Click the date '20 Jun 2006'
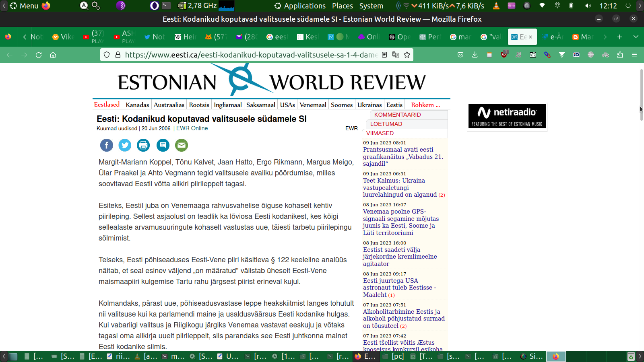The width and height of the screenshot is (644, 362). (156, 128)
